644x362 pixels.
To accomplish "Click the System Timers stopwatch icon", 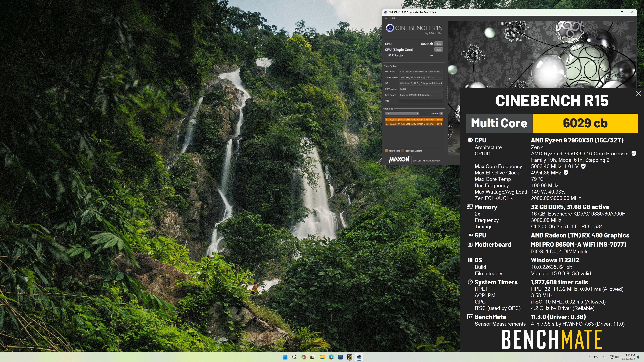I will (470, 282).
